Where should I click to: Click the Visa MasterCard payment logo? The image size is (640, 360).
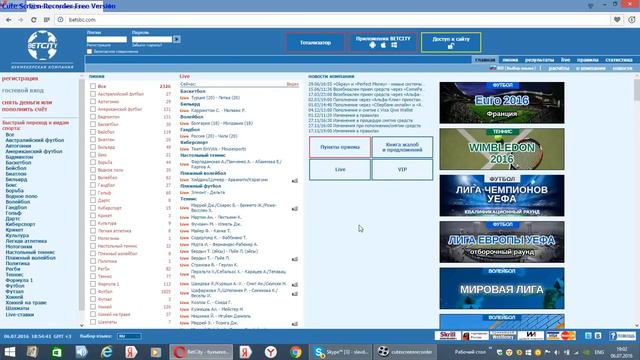click(x=561, y=336)
